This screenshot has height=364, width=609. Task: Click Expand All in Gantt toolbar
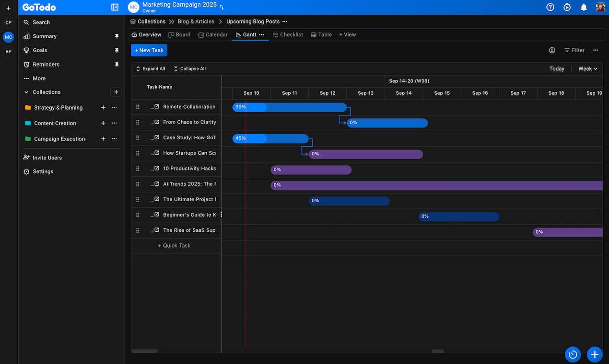point(150,69)
